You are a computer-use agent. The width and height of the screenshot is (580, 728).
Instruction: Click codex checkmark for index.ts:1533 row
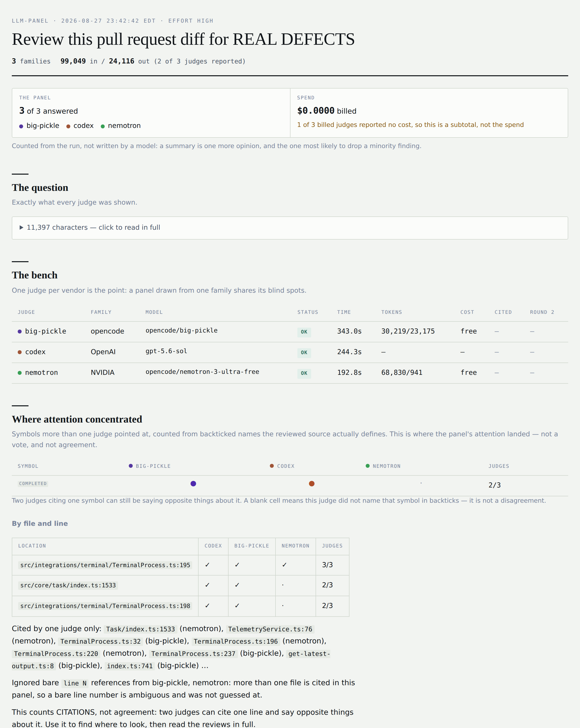click(x=207, y=585)
